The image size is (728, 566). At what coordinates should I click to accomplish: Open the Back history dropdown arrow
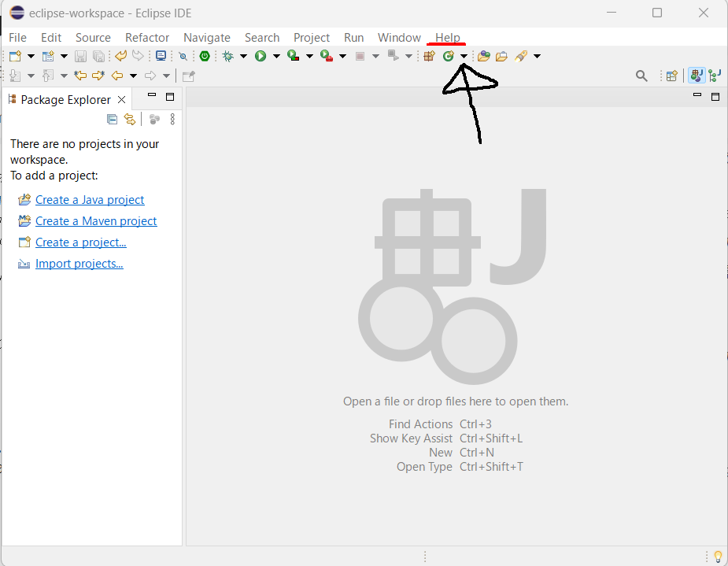pos(133,76)
